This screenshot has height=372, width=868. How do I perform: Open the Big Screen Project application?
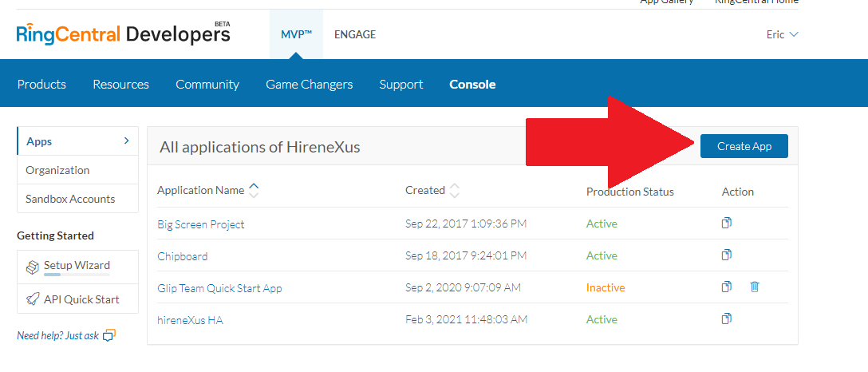[201, 224]
